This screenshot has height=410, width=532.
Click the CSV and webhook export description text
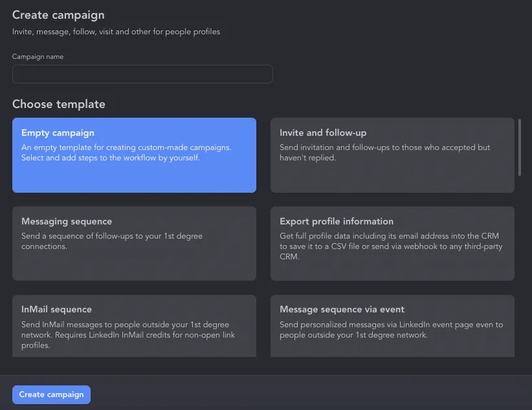(391, 246)
